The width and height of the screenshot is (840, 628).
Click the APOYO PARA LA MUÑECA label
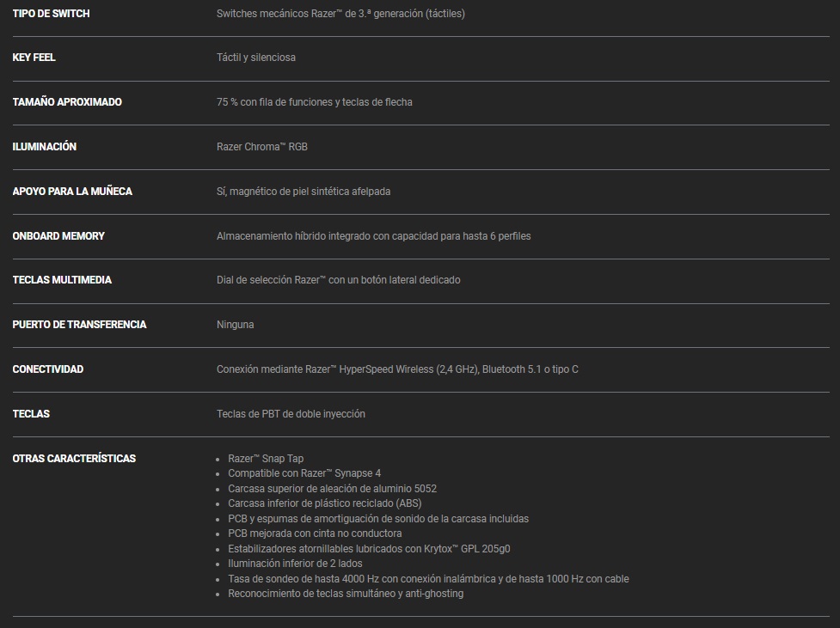(72, 192)
